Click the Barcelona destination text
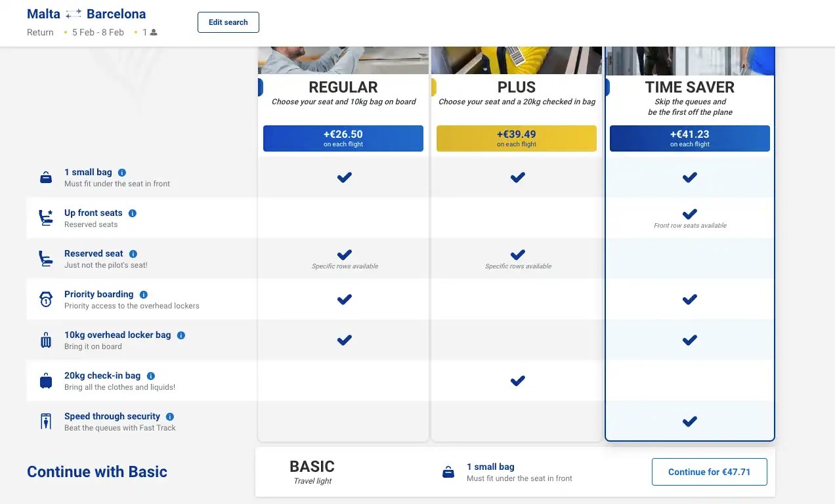Viewport: 835px width, 504px height. 116,14
